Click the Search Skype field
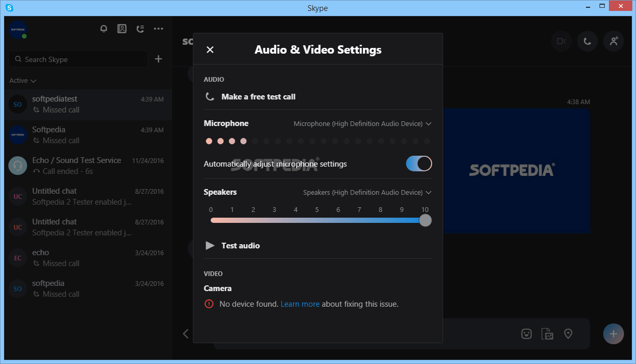 pos(78,59)
